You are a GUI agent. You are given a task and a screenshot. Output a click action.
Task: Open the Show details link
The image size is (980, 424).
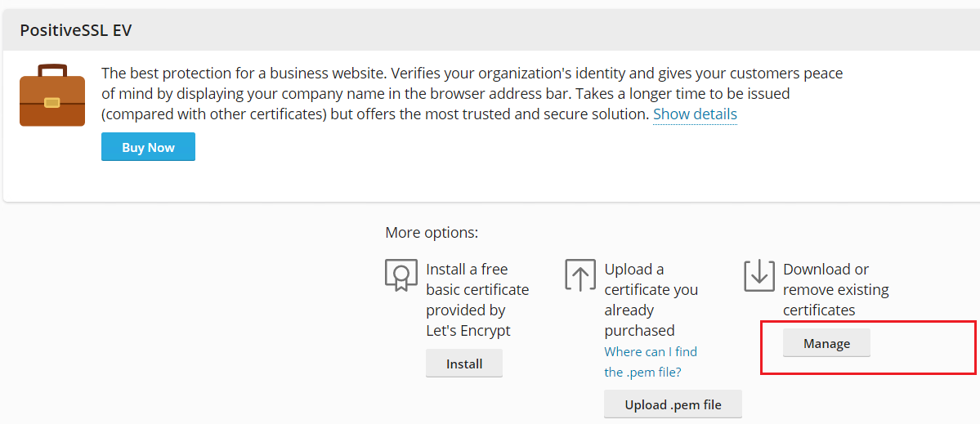tap(695, 114)
